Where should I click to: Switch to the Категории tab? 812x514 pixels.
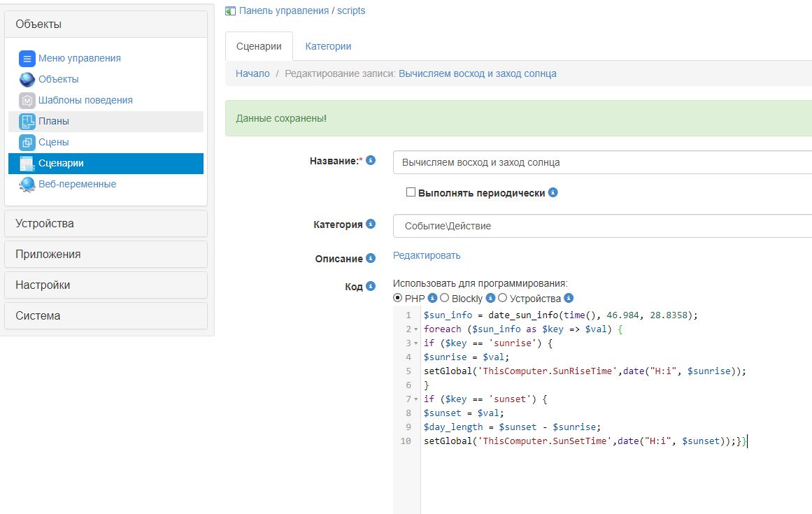click(328, 46)
